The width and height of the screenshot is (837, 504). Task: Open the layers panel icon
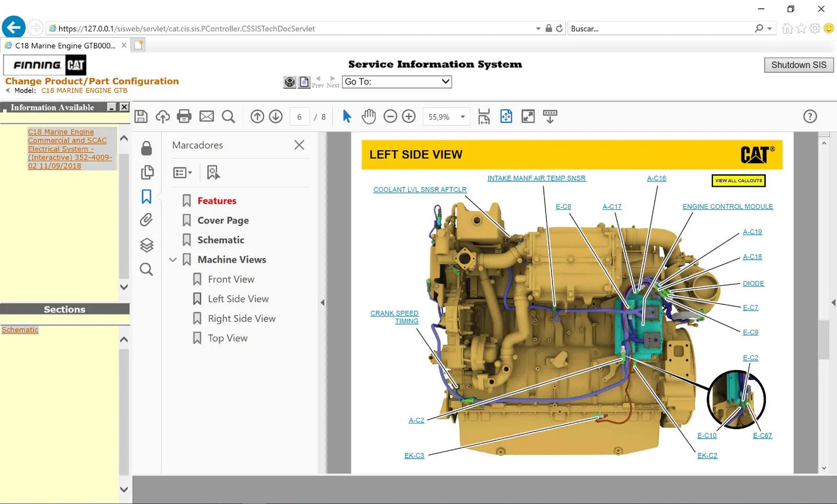tap(147, 245)
